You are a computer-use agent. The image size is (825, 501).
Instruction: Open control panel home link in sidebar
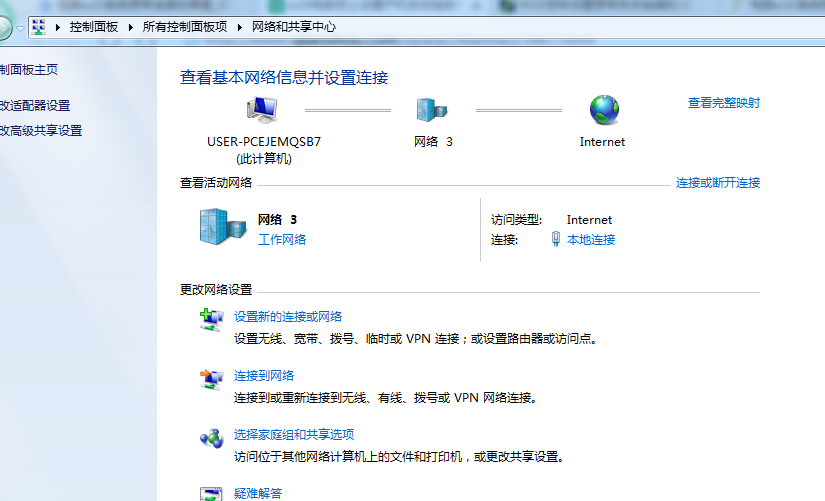pos(28,69)
